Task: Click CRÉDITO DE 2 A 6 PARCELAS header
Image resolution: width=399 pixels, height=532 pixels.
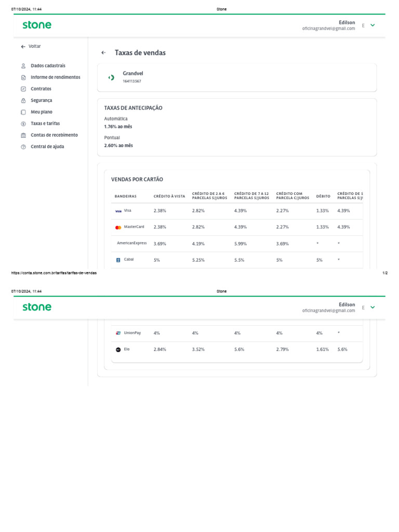Action: pos(210,196)
